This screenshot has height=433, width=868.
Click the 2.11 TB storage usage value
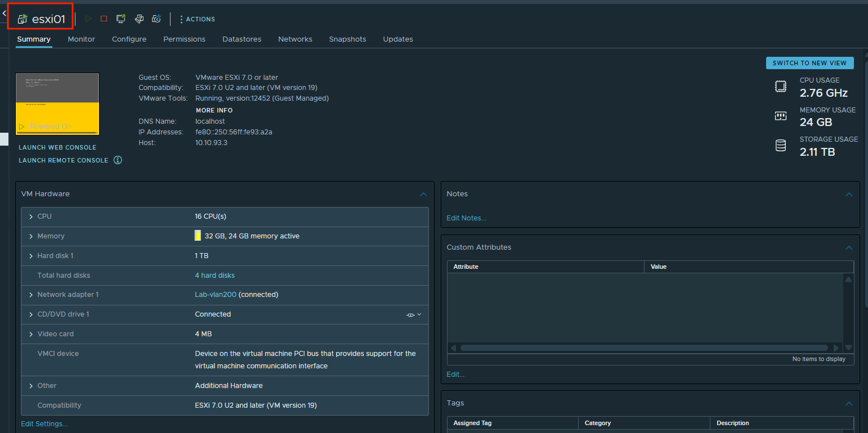817,152
